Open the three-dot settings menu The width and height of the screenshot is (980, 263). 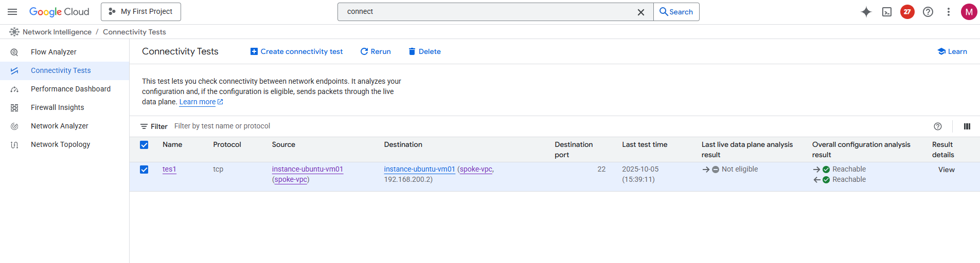[949, 12]
